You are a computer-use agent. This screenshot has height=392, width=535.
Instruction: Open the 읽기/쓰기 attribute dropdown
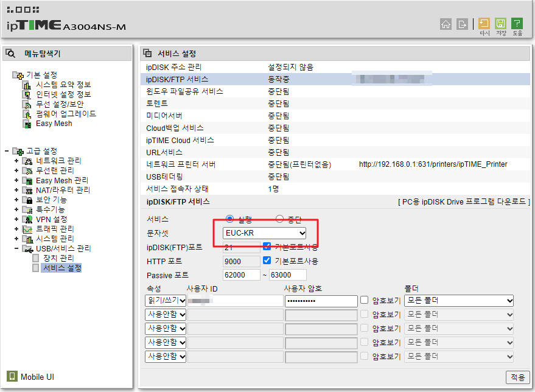166,301
